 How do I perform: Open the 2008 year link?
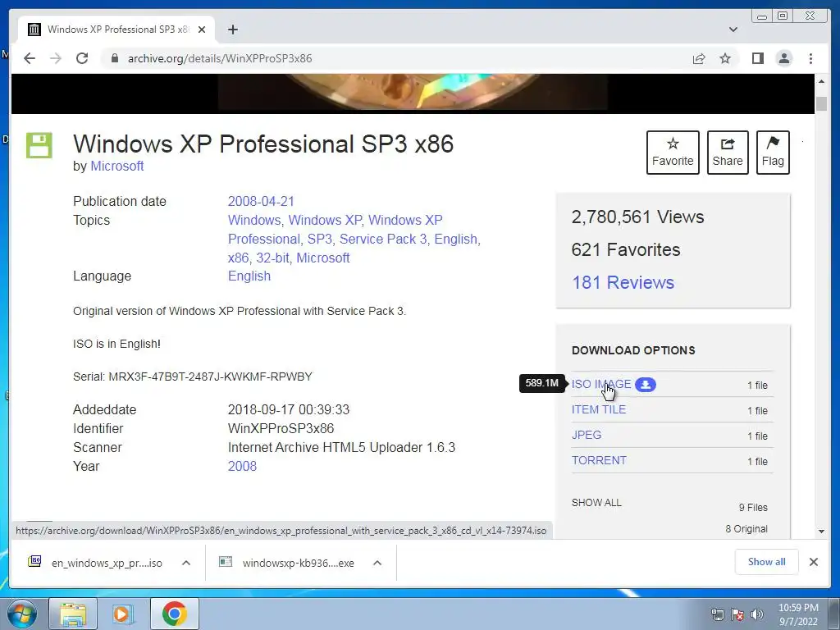point(242,466)
